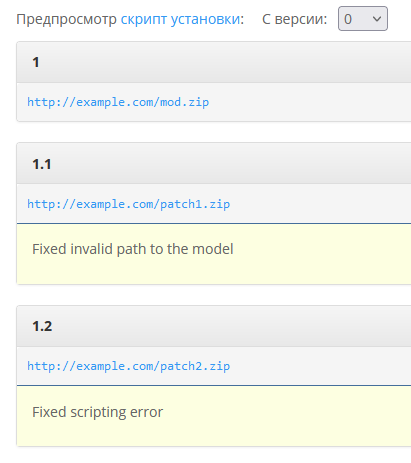This screenshot has width=411, height=463.
Task: Open the http://example.com/patch2.zip link
Action: click(128, 366)
